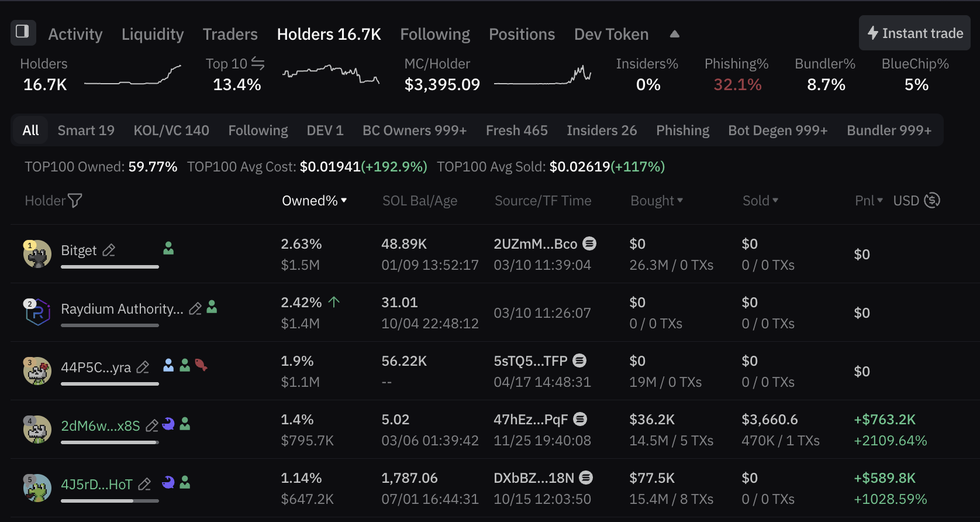Image resolution: width=980 pixels, height=522 pixels.
Task: Click the Holder filter funnel icon
Action: click(x=75, y=201)
